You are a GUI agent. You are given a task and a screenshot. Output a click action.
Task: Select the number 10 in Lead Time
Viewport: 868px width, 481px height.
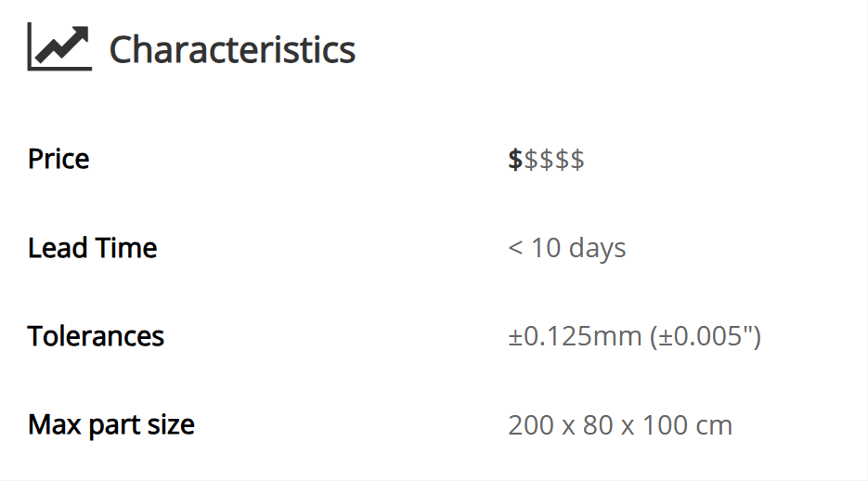pyautogui.click(x=545, y=248)
